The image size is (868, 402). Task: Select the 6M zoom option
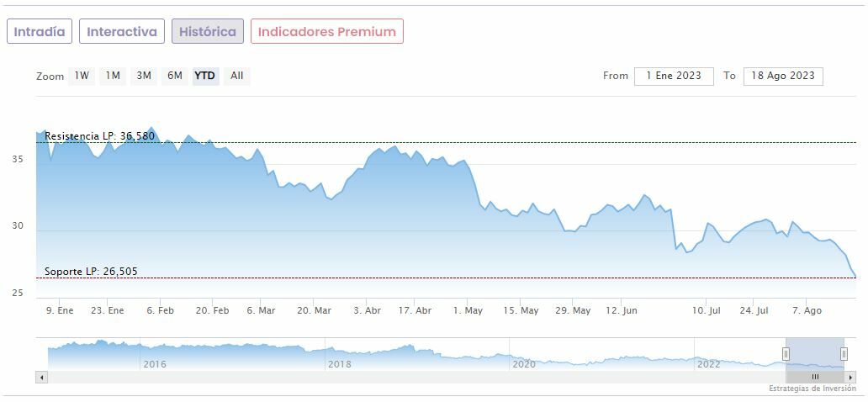point(175,76)
